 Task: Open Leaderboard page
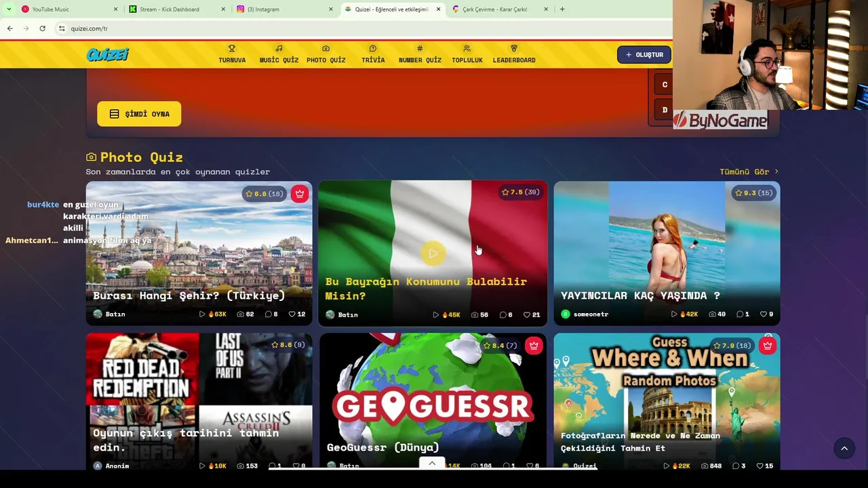(x=514, y=54)
